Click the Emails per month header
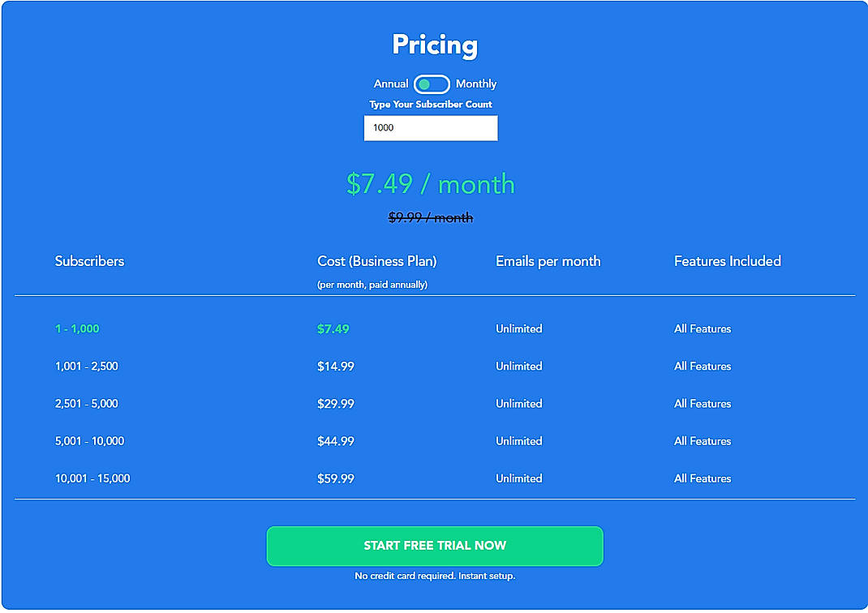868x613 pixels. click(x=548, y=261)
